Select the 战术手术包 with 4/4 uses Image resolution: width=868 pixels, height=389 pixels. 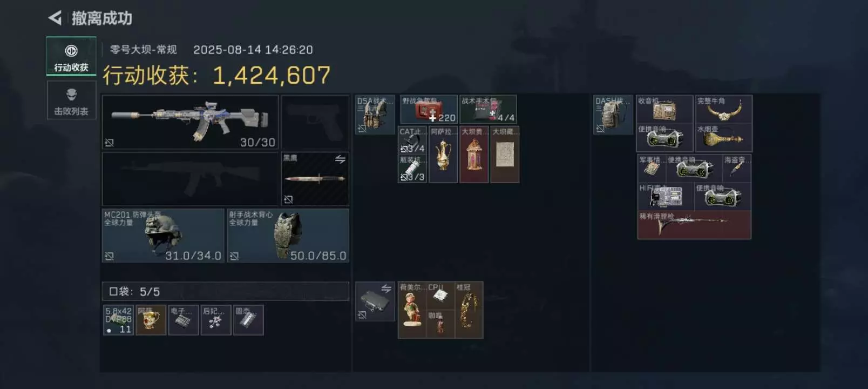point(488,110)
